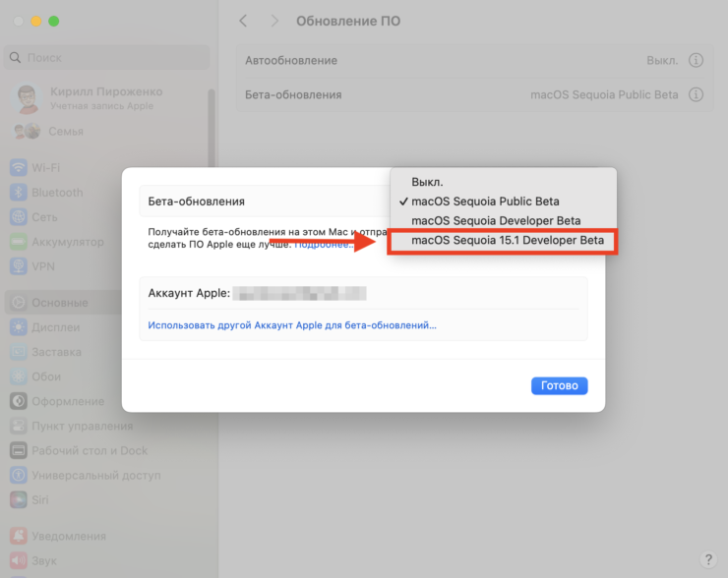Click Обновление ПО window title
The width and height of the screenshot is (728, 578).
[x=348, y=21]
